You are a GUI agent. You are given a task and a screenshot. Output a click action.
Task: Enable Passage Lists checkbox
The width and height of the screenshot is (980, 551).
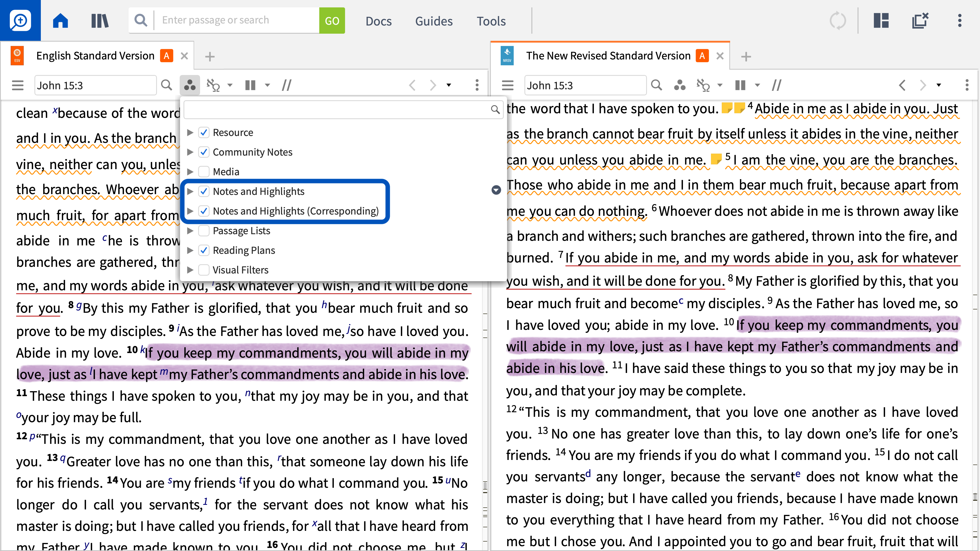pos(204,231)
